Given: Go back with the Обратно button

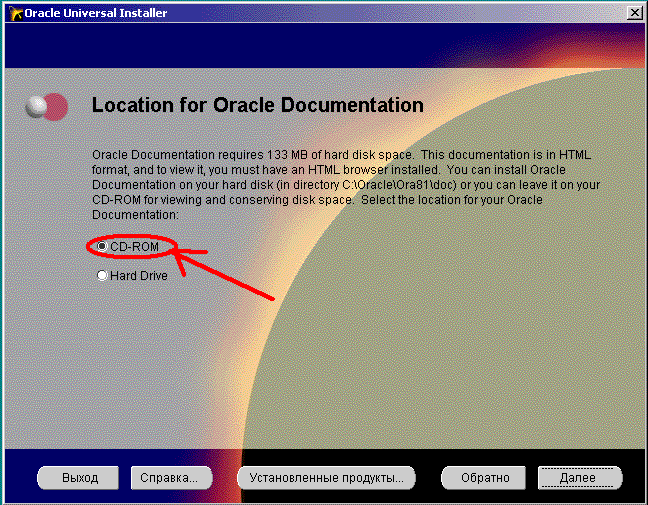Looking at the screenshot, I should click(x=484, y=478).
